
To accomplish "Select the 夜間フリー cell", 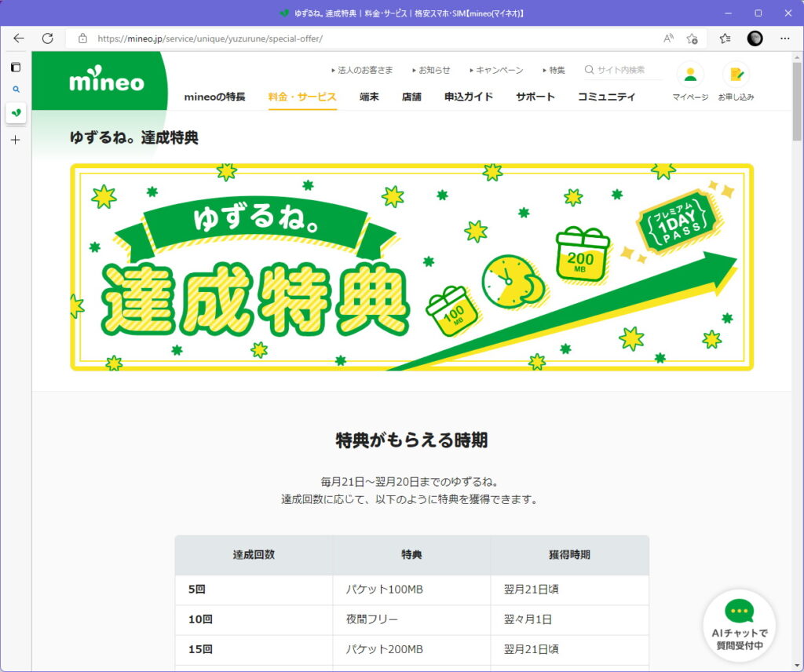I will point(411,619).
